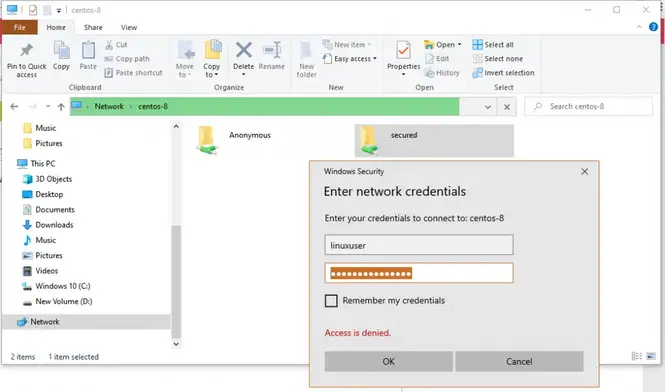Collapse the ribbon with the chevron
The height and width of the screenshot is (392, 665).
pos(639,27)
